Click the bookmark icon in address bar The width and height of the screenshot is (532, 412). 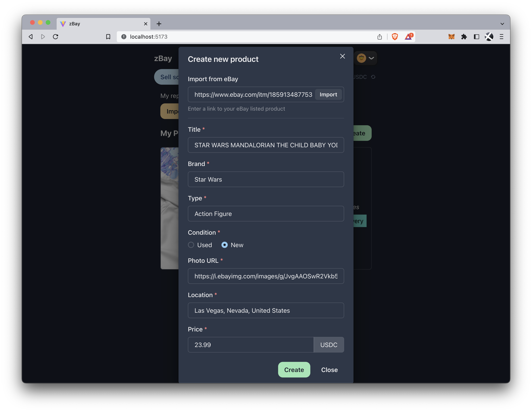[x=108, y=36]
